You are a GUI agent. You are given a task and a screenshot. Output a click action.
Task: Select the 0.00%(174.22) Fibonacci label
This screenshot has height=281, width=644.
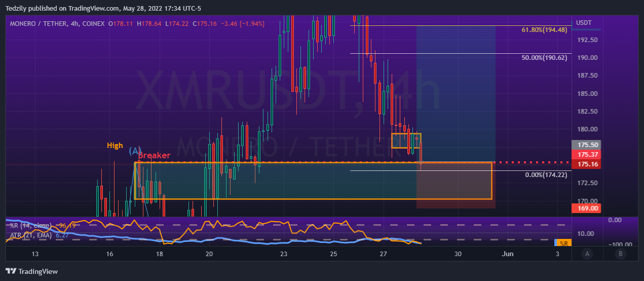pos(546,174)
